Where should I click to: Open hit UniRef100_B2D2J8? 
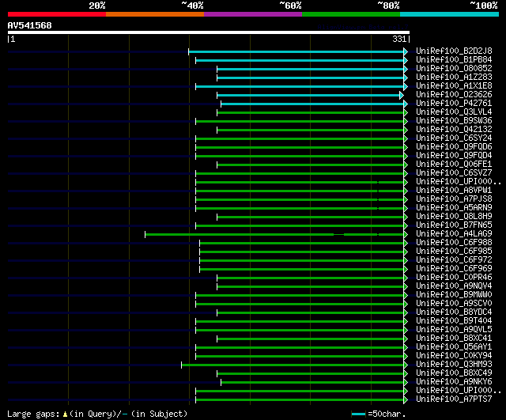(454, 51)
